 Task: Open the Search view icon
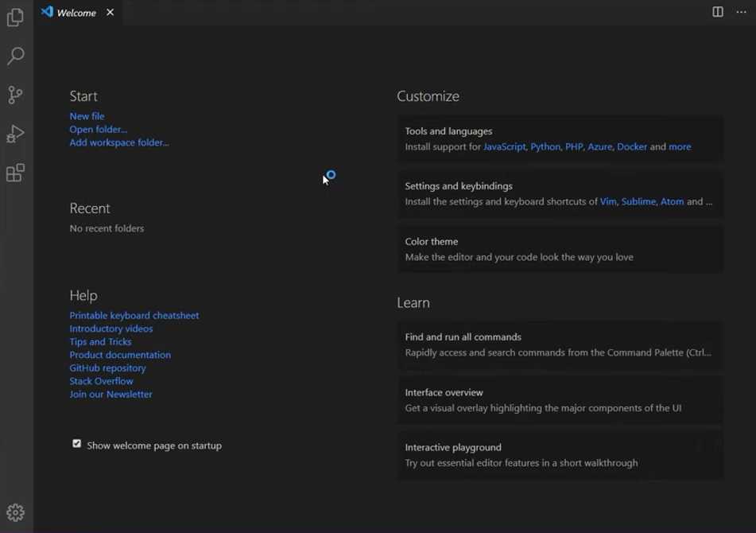tap(15, 56)
